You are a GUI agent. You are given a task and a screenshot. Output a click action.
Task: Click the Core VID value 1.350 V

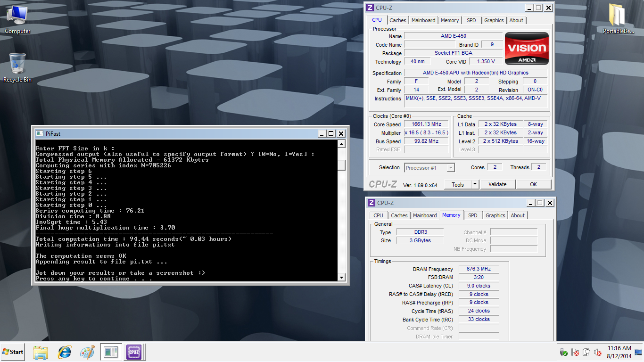[486, 62]
